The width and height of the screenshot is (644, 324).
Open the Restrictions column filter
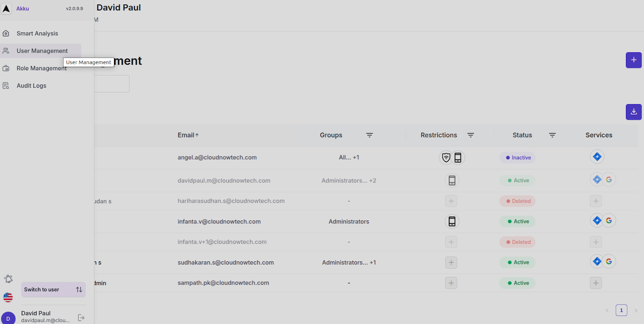471,135
